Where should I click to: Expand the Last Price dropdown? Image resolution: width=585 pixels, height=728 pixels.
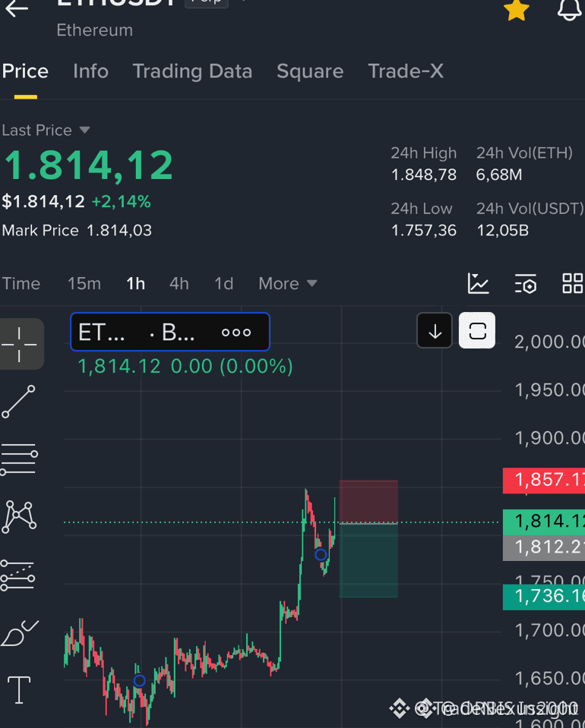point(46,130)
